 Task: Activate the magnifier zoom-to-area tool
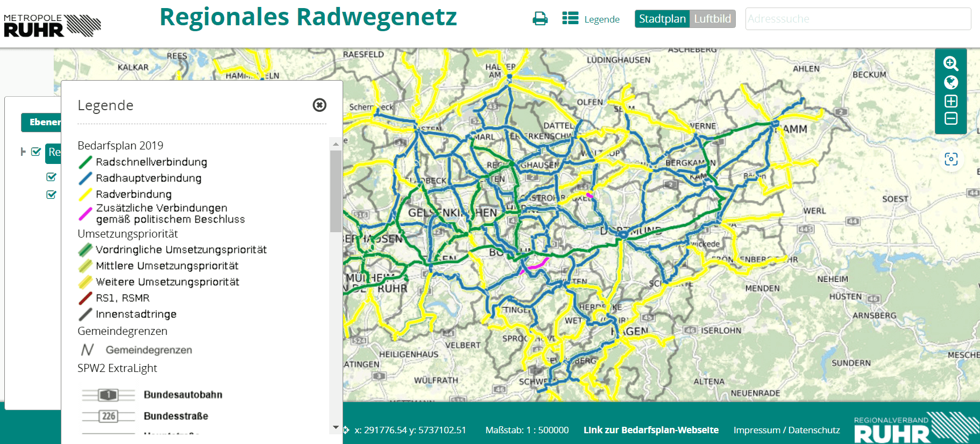950,63
